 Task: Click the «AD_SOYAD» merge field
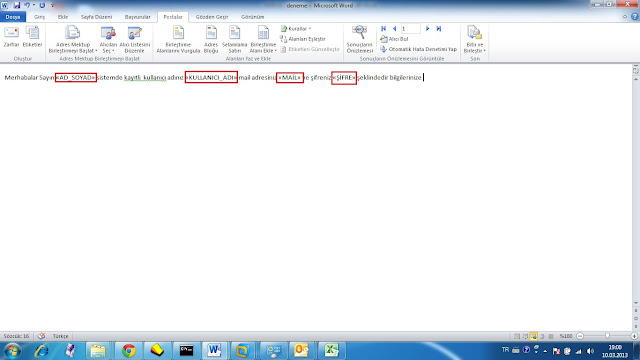click(76, 78)
